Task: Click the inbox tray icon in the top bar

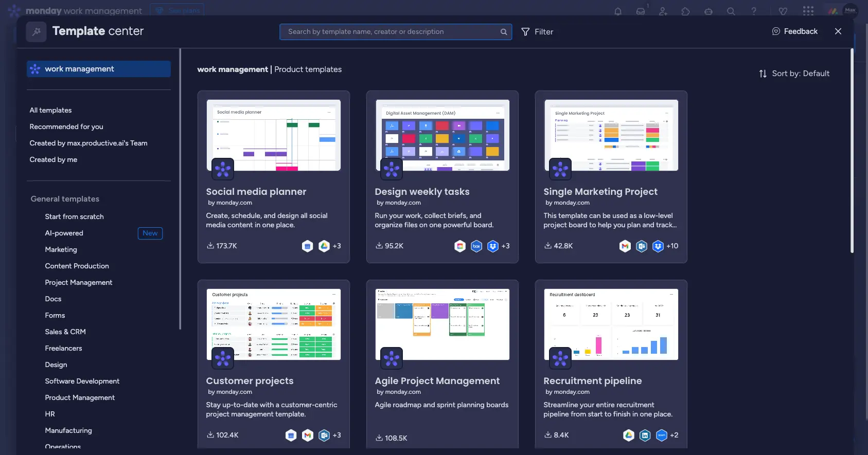Action: [641, 11]
